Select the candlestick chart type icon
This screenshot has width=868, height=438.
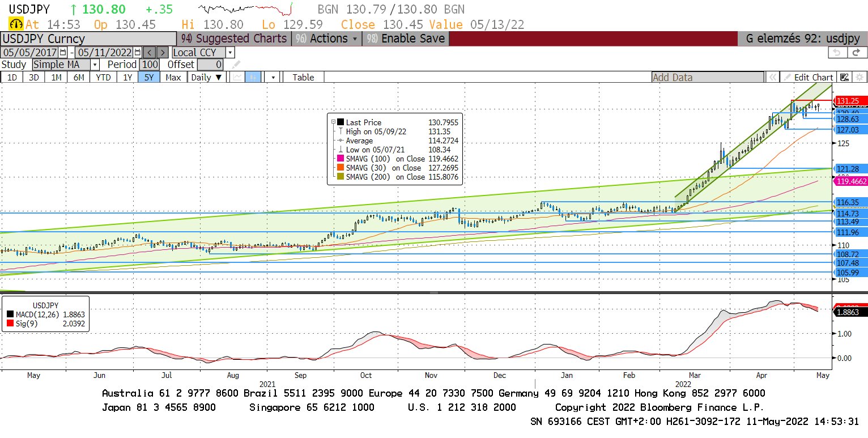[x=254, y=77]
